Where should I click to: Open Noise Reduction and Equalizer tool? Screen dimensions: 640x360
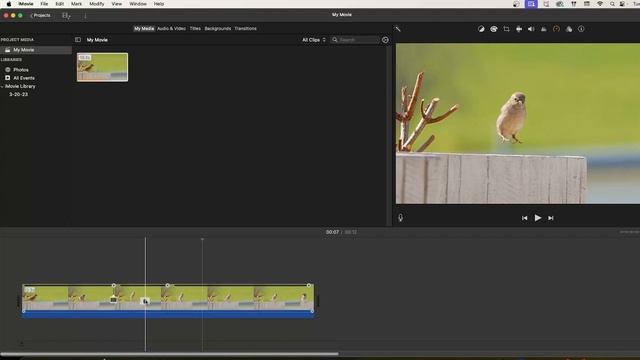point(544,29)
